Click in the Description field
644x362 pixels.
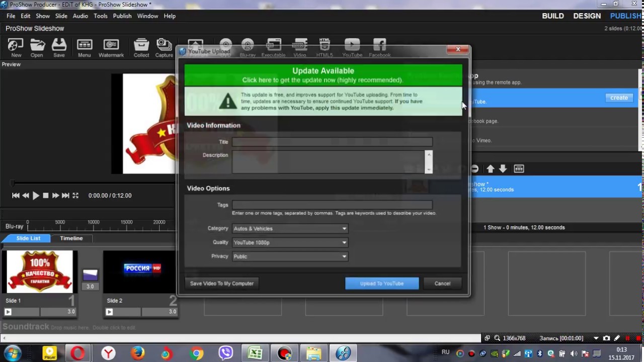point(328,162)
